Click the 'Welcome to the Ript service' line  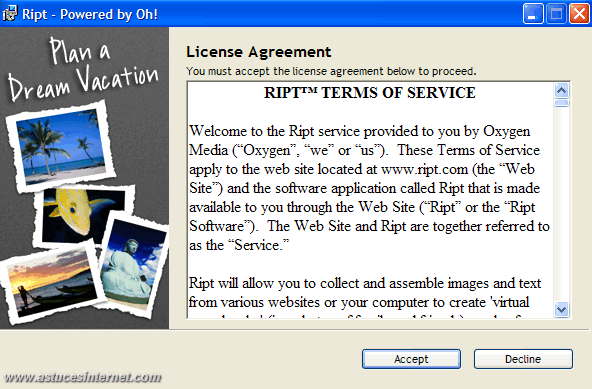pyautogui.click(x=359, y=131)
